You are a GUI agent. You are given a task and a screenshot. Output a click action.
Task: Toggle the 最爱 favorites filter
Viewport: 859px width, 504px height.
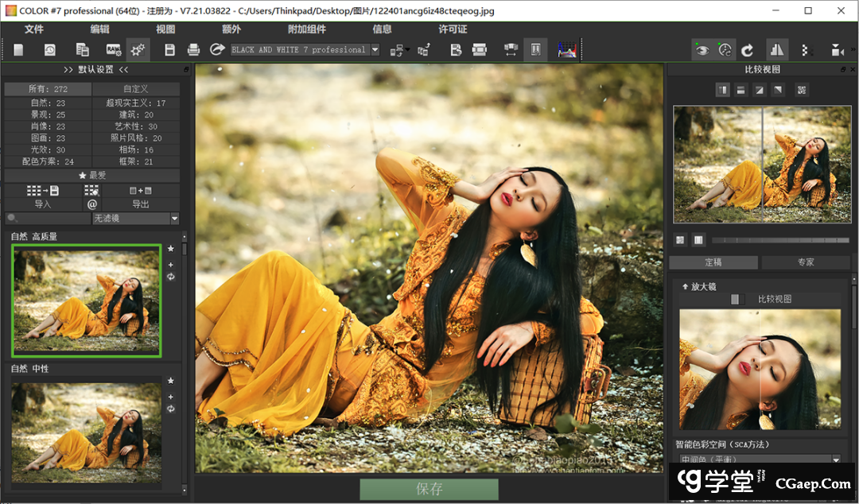coord(91,175)
